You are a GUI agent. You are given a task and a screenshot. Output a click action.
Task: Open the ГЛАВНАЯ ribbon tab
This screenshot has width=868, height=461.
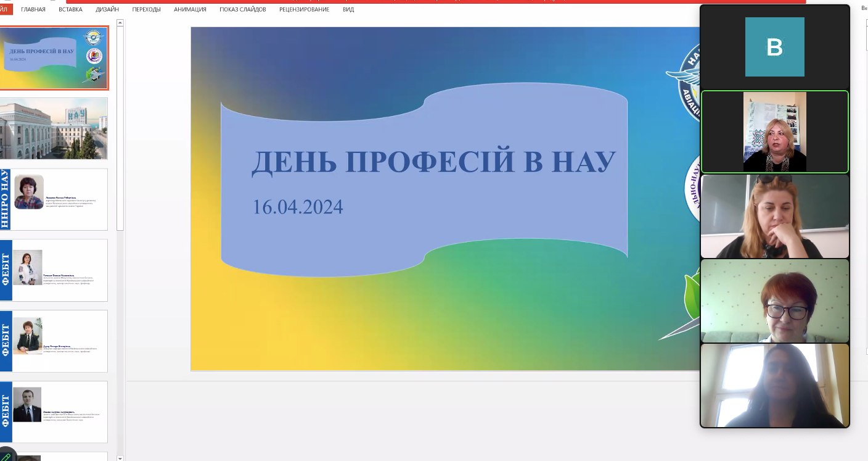[x=33, y=9]
